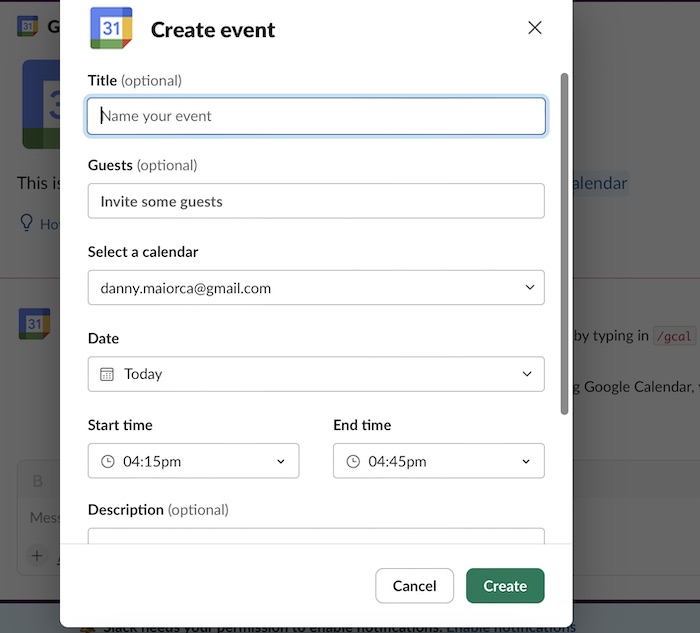Expand the End time chevron arrow
The image size is (700, 633).
tap(526, 462)
